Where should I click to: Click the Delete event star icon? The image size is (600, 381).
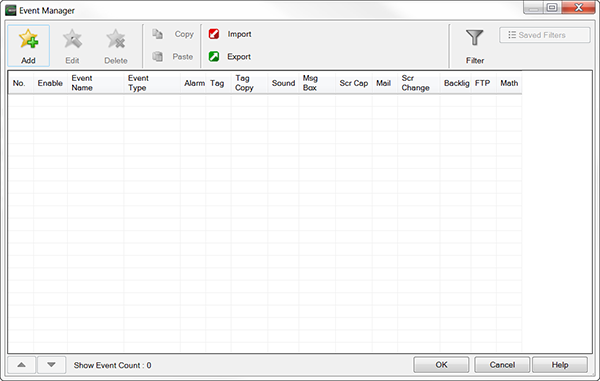coord(116,39)
